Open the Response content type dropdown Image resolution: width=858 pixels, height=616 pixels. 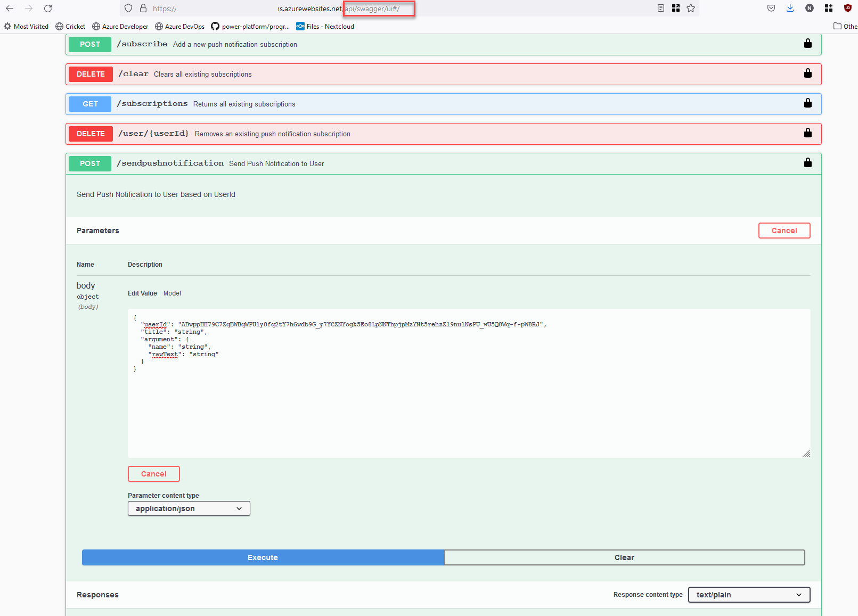748,595
